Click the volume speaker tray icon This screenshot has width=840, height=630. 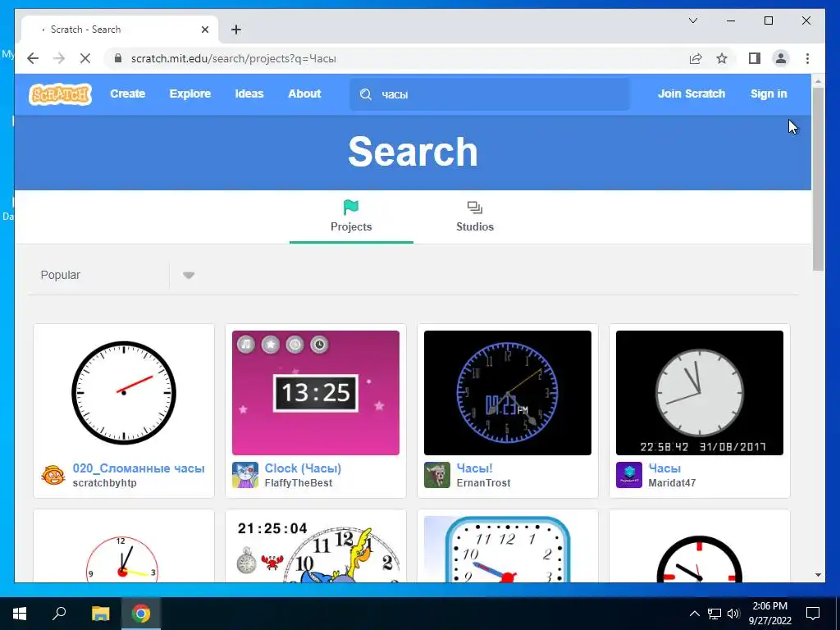[733, 614]
